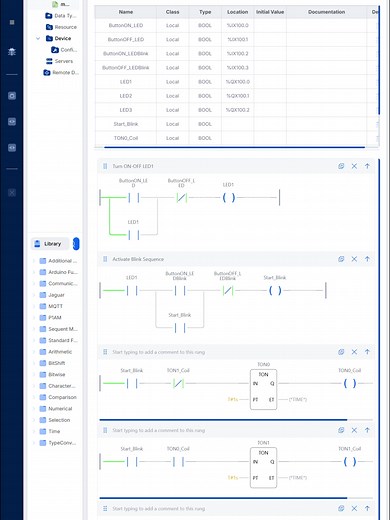Screen dimensions: 390x520
Task: Grab drag handle of 'Turn ON-OFF LED1' rung
Action: pyautogui.click(x=105, y=166)
